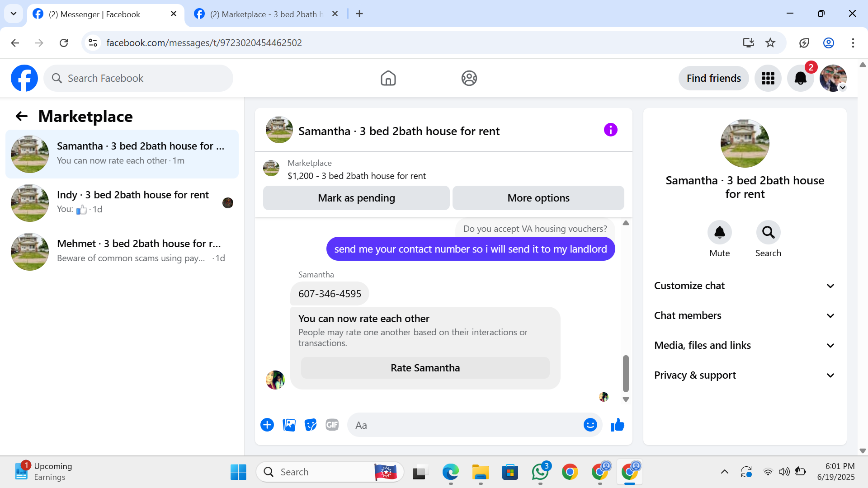Switch to the Messenger browser tab
The height and width of the screenshot is (488, 868).
pyautogui.click(x=105, y=14)
